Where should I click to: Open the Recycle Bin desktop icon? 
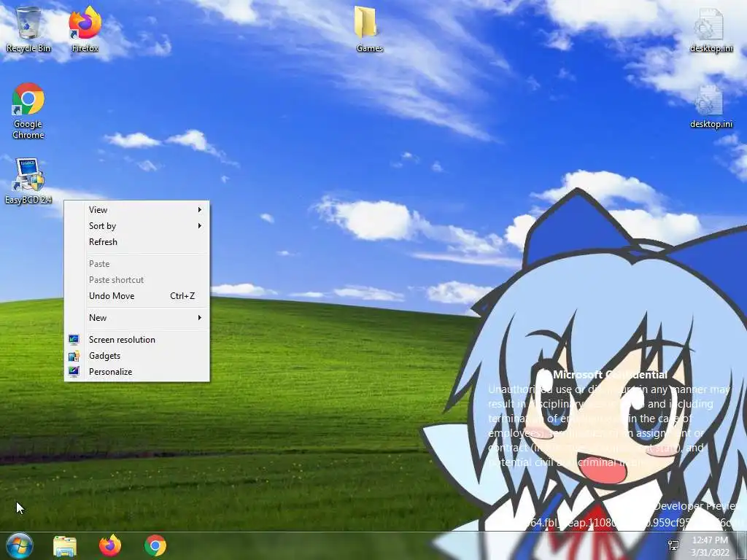(x=28, y=29)
